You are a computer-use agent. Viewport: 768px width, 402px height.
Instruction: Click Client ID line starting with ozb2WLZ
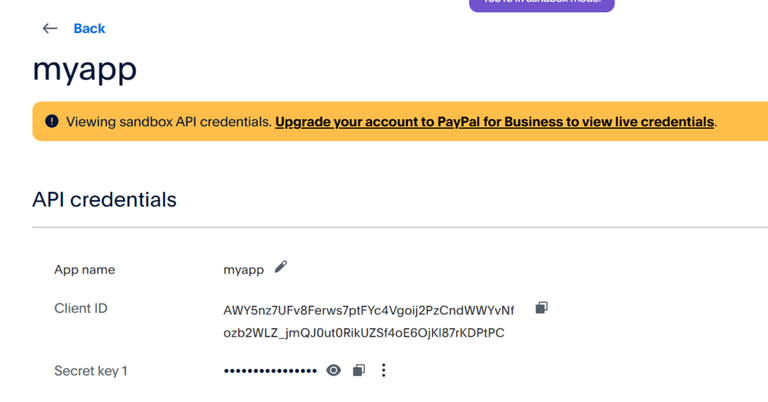tap(363, 333)
